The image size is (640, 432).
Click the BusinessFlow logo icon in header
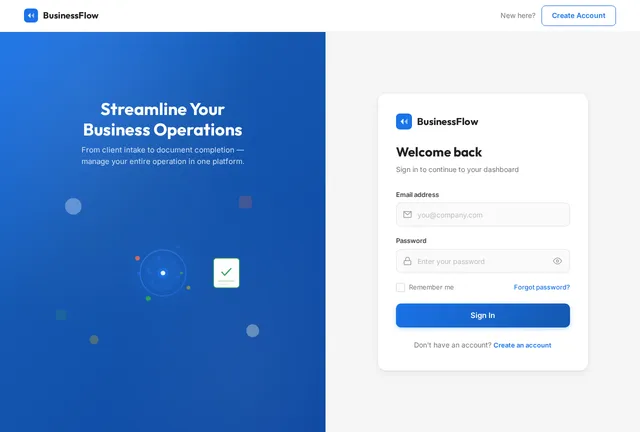(x=31, y=16)
